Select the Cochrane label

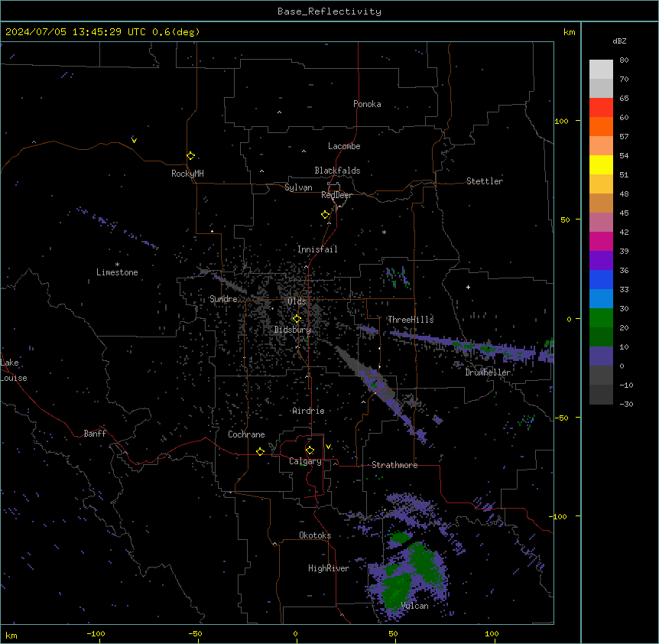point(246,434)
